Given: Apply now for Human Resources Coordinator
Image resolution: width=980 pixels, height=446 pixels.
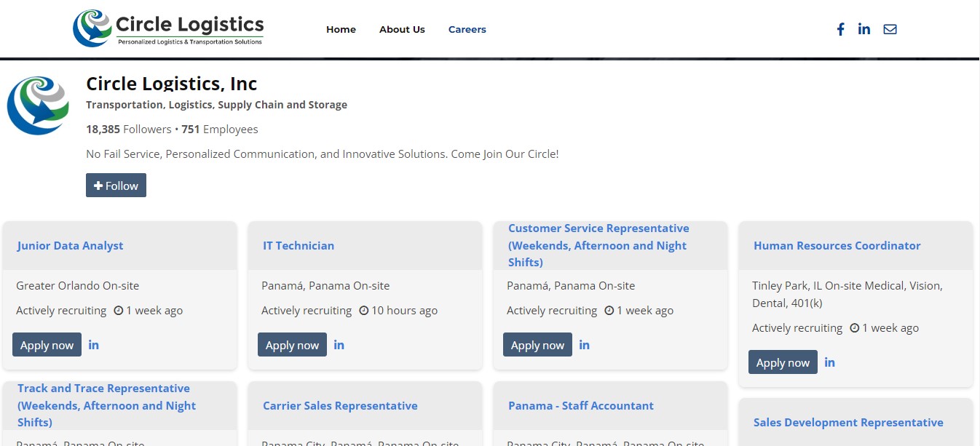Looking at the screenshot, I should coord(783,362).
